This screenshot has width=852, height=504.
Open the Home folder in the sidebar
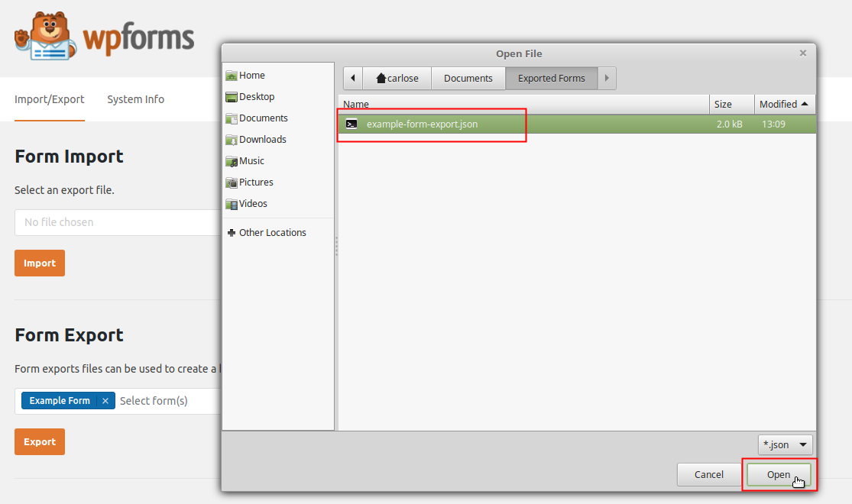(250, 75)
